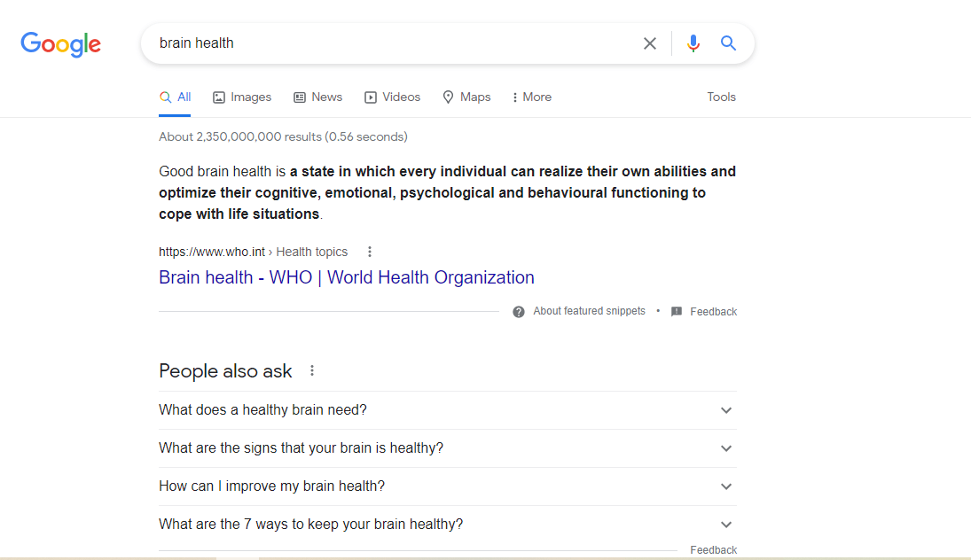
Task: Clear the search box with X icon
Action: click(650, 43)
